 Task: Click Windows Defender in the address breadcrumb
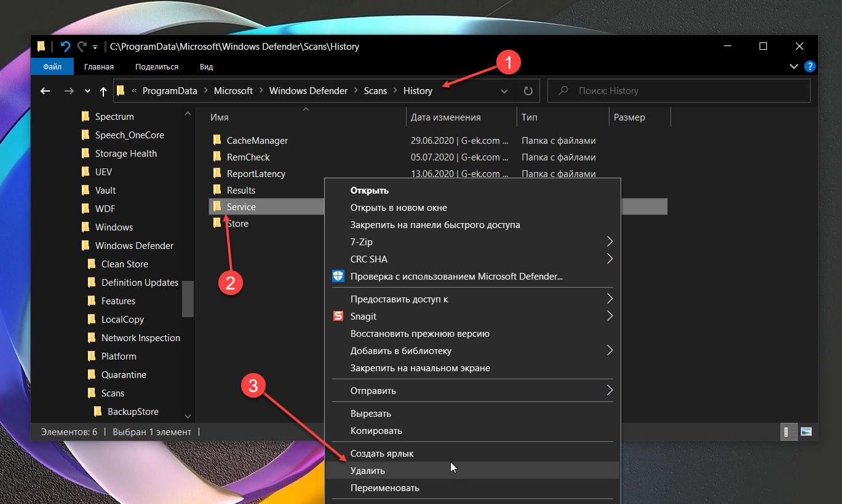308,90
